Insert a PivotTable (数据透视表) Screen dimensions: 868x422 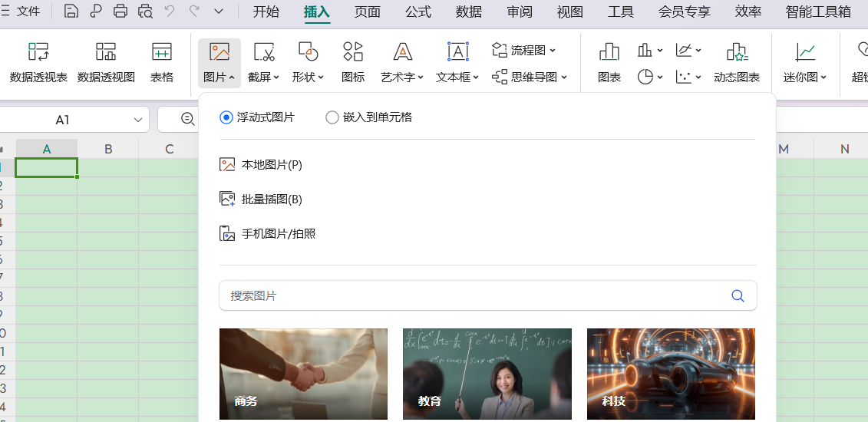pyautogui.click(x=38, y=61)
